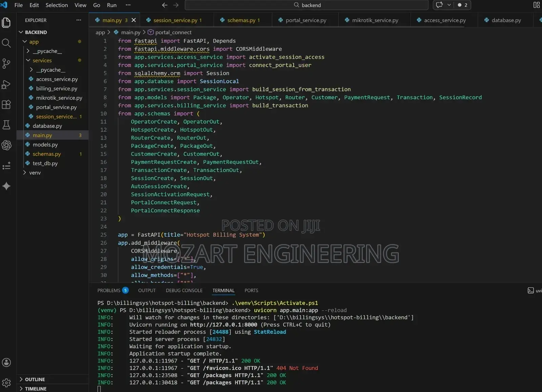Show the PORTS panel tab
The image size is (542, 392).
point(251,290)
